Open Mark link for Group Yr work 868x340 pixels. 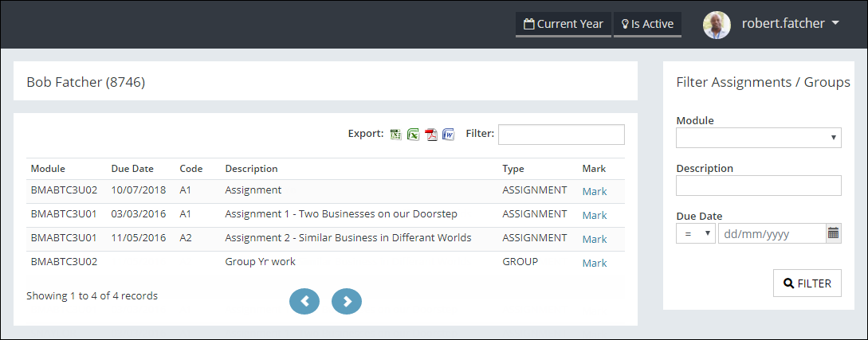click(x=595, y=264)
